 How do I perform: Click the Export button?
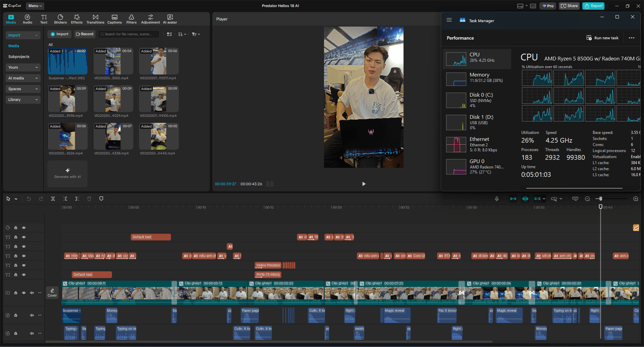pyautogui.click(x=593, y=6)
